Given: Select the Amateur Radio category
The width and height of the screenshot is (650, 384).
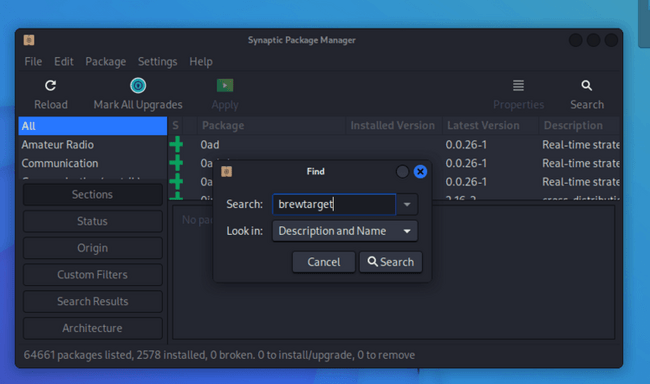Looking at the screenshot, I should tap(93, 145).
